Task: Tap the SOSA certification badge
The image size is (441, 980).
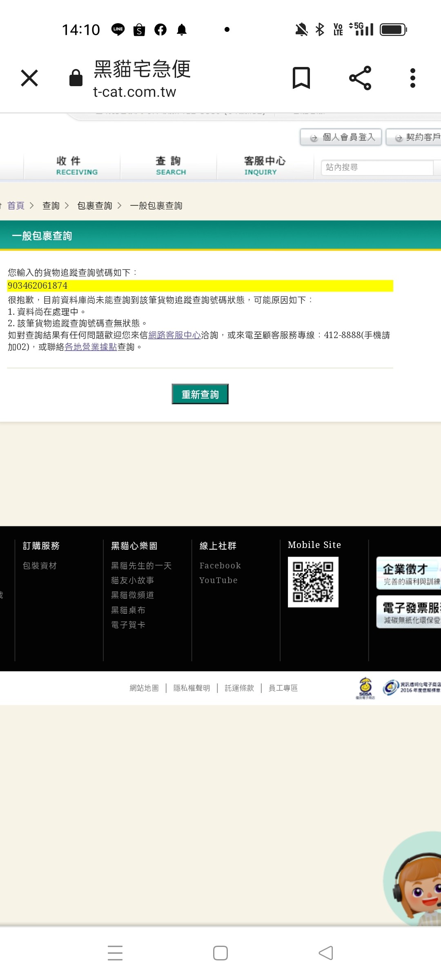Action: (x=365, y=688)
